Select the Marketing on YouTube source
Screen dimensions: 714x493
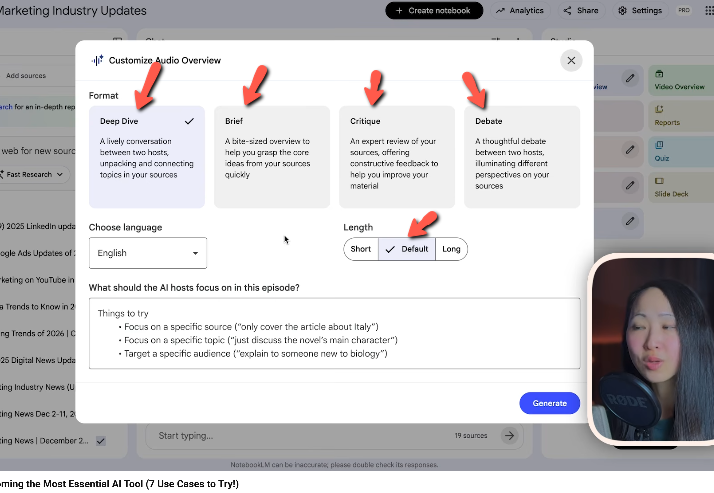(x=38, y=280)
